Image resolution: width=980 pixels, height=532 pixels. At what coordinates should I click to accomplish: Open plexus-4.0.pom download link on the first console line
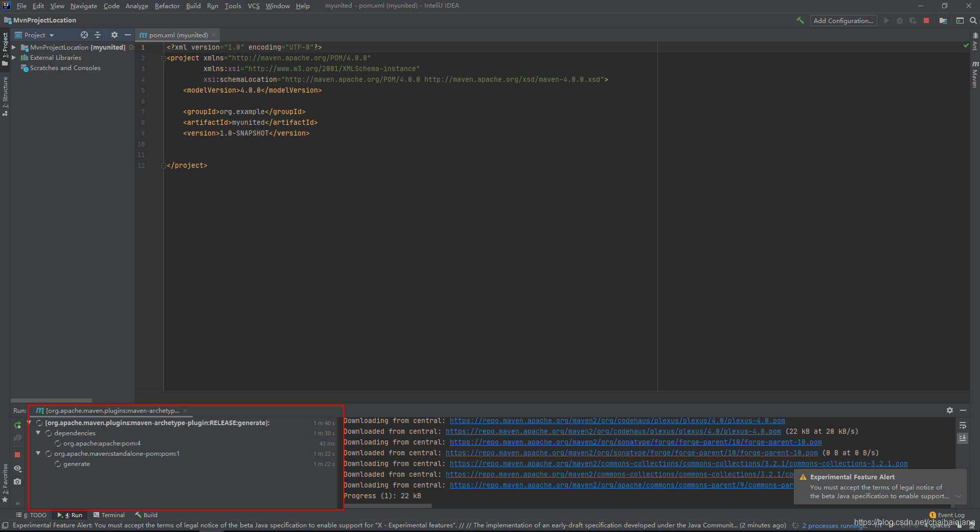pos(617,420)
